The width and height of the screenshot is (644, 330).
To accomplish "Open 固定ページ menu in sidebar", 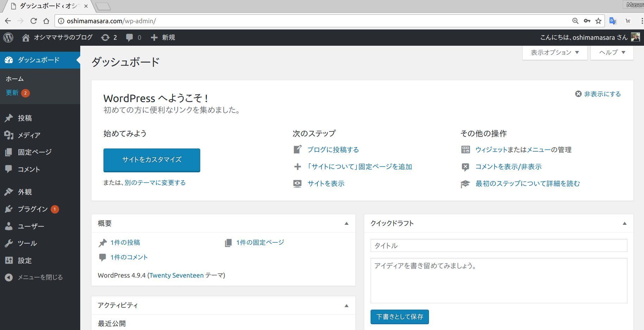I will [x=40, y=152].
